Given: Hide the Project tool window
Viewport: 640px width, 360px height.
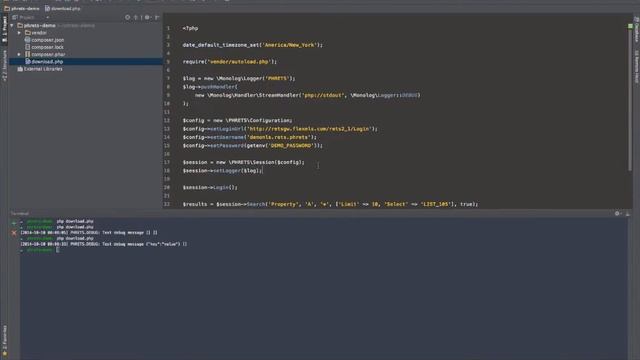Looking at the screenshot, I should click(x=157, y=18).
